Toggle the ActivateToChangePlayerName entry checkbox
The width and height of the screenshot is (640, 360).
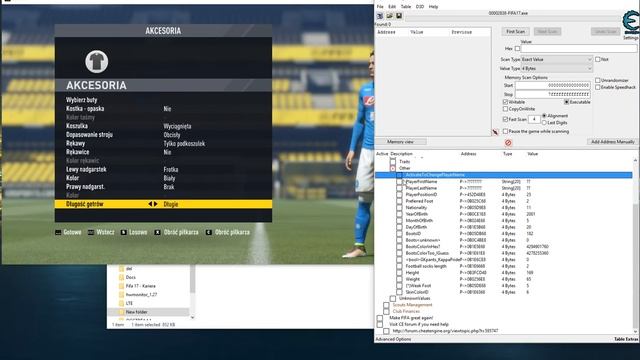pos(399,175)
